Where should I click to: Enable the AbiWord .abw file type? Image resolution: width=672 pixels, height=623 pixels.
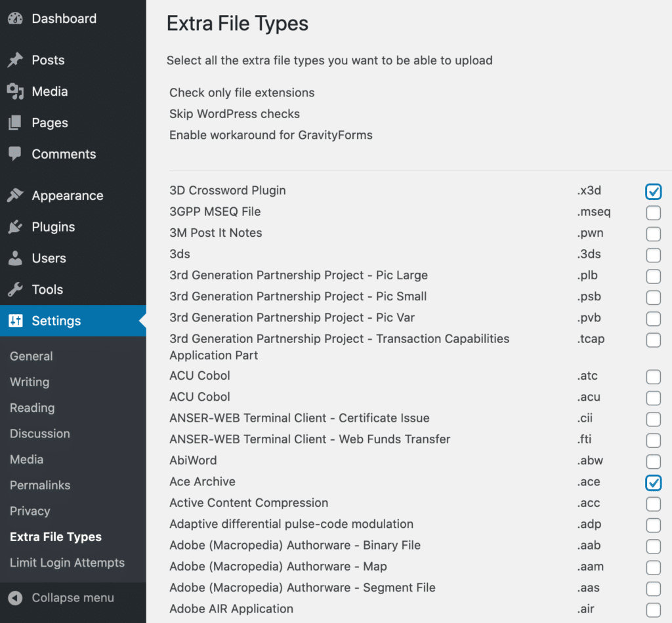tap(653, 462)
